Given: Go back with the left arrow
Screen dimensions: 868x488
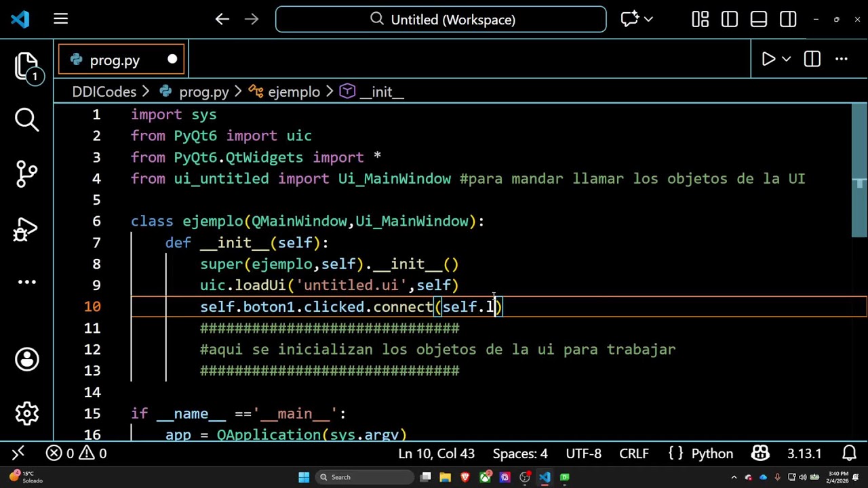Looking at the screenshot, I should tap(222, 20).
